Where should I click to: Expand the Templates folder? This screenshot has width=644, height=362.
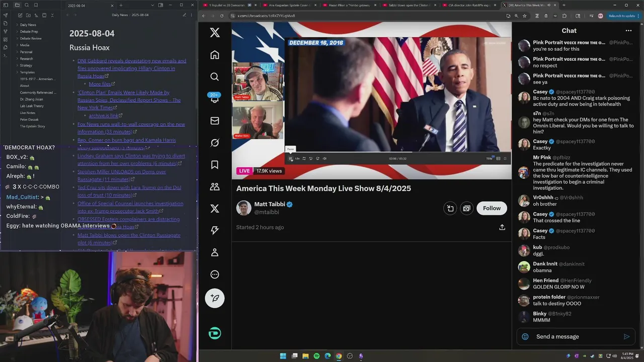pos(27,72)
